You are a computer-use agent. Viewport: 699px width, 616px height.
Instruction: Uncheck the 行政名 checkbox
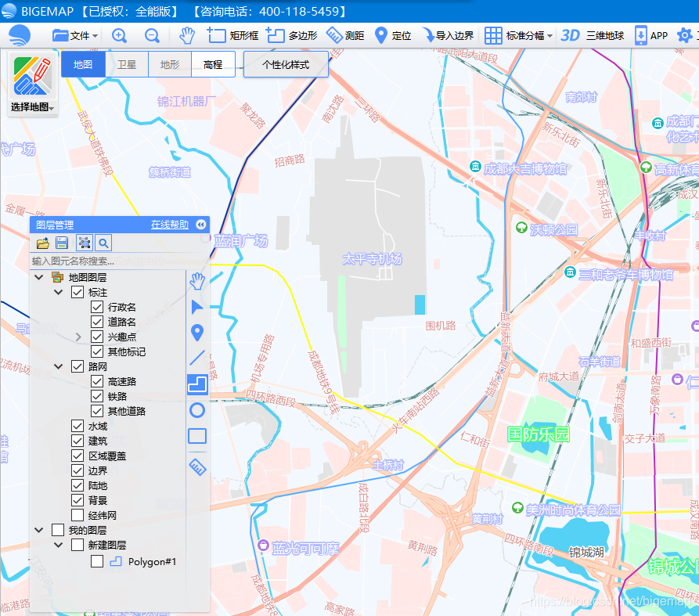pyautogui.click(x=97, y=307)
